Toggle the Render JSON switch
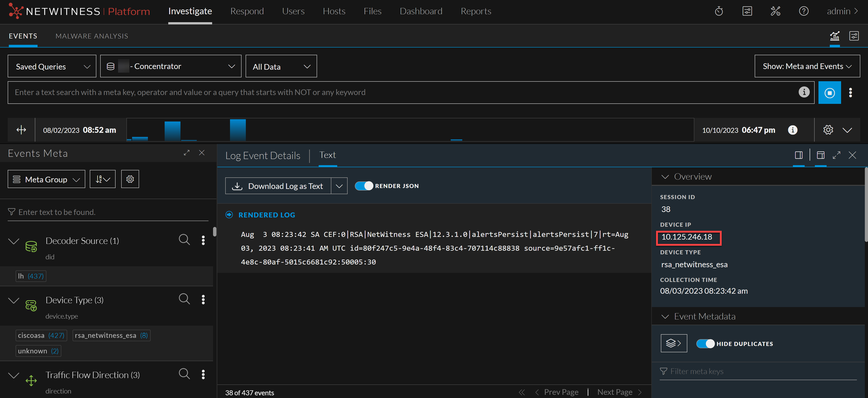 coord(364,186)
